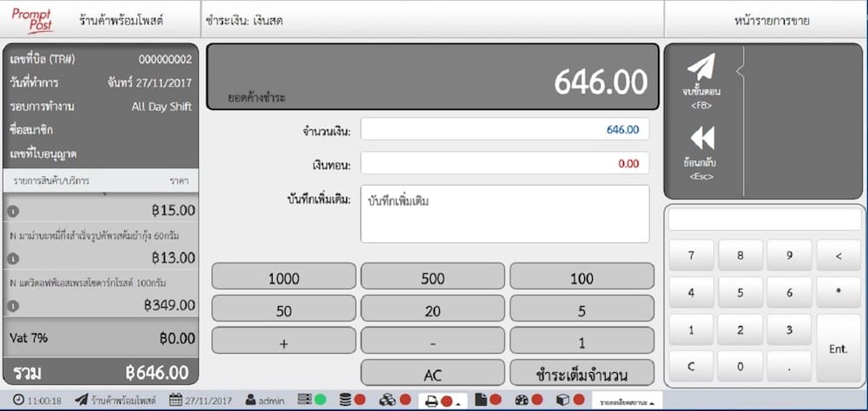
Task: Click the จำนวนเงิน amount input field
Action: (x=503, y=129)
